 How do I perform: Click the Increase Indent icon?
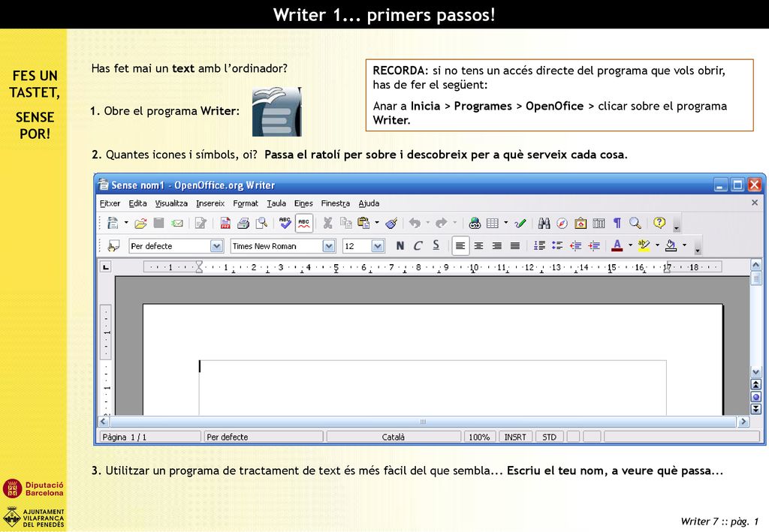click(x=594, y=246)
